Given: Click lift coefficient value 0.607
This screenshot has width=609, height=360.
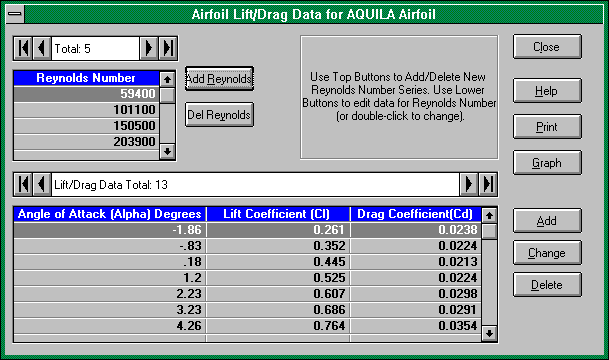Looking at the screenshot, I should coord(278,294).
